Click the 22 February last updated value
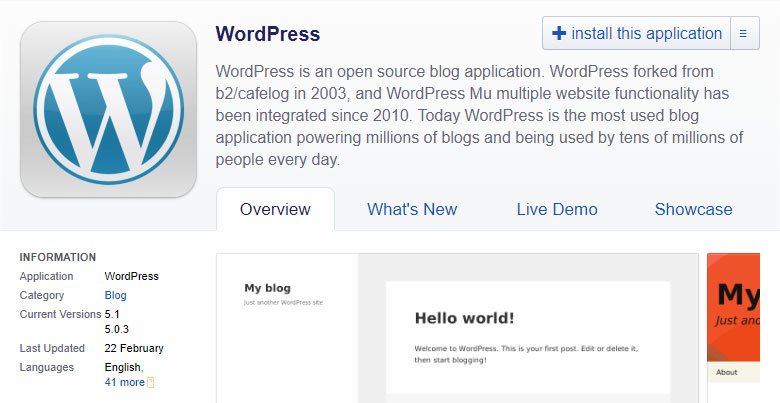780x403 pixels. 134,348
